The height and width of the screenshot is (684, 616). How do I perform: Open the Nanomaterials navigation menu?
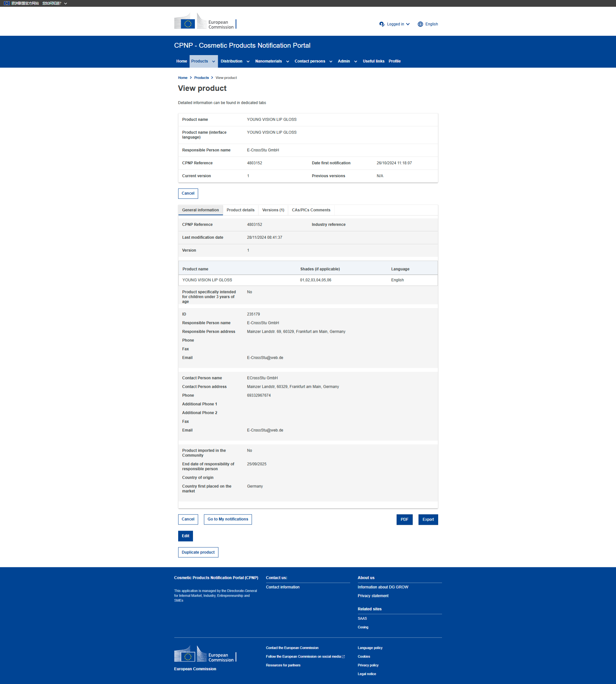268,61
